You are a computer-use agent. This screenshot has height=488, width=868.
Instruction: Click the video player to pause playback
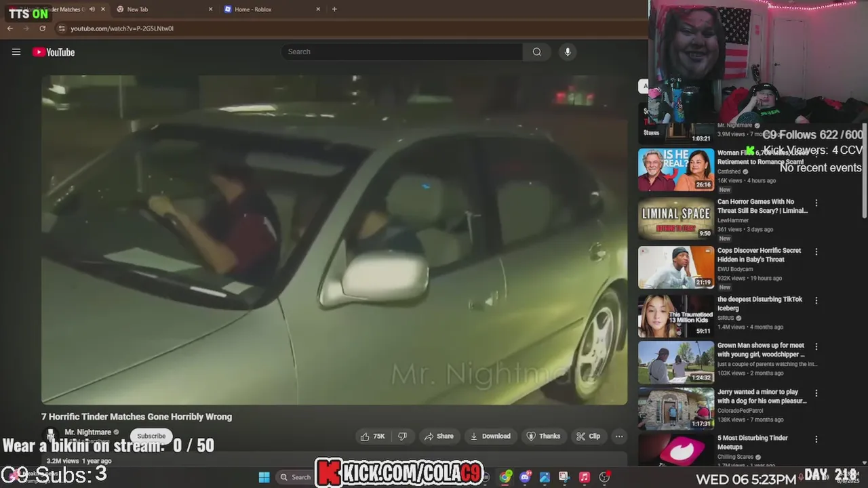(x=334, y=240)
